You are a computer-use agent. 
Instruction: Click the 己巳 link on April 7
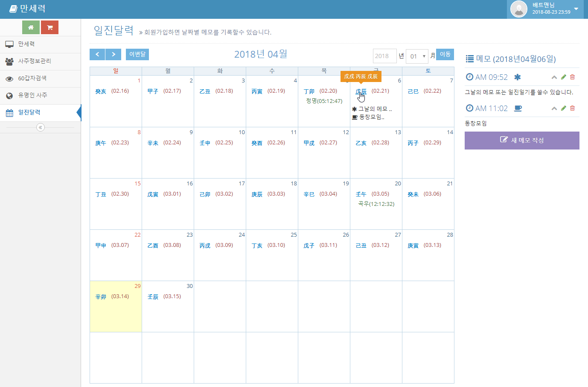413,91
